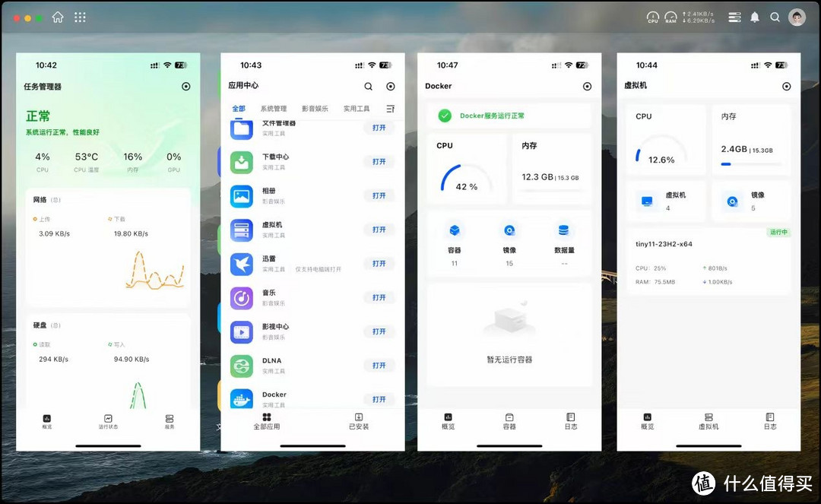Screen dimensions: 821x504
Task: Open the tiny11-23H2-x64 virtual machine
Action: click(x=708, y=262)
